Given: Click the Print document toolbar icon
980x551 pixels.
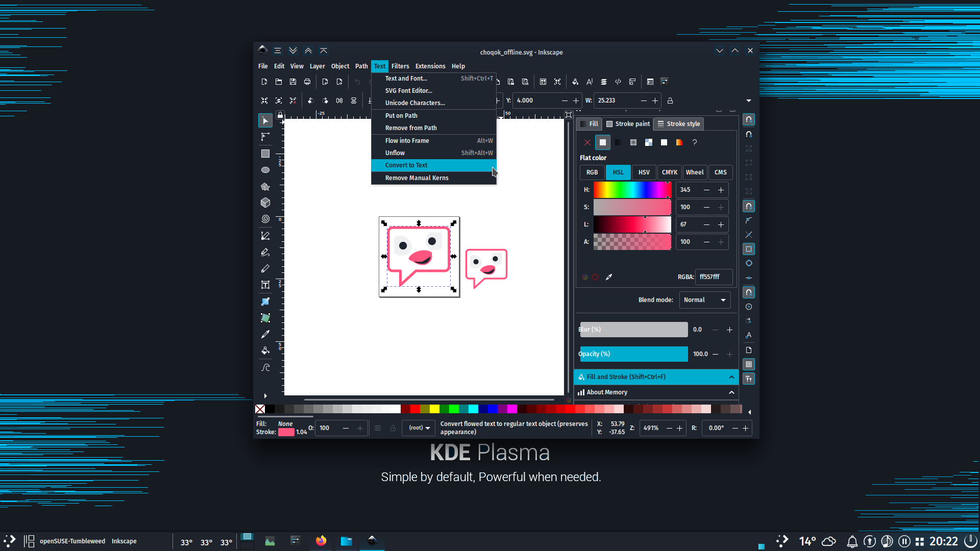Looking at the screenshot, I should 307,82.
